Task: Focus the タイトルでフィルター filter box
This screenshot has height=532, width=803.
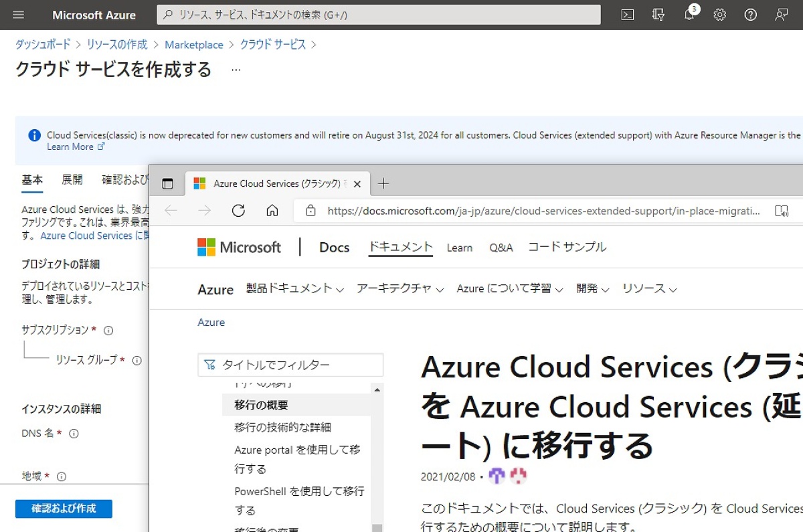Action: (x=291, y=365)
